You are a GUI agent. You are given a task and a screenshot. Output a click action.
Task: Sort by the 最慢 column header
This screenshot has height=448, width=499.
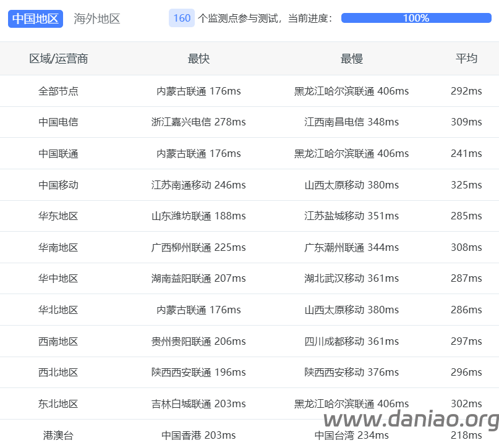(351, 59)
